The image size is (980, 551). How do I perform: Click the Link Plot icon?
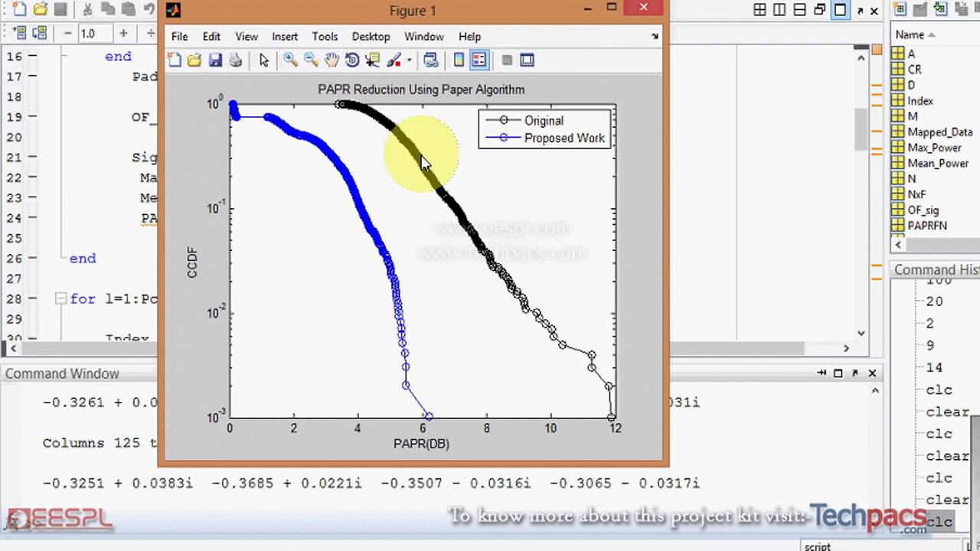tap(430, 60)
